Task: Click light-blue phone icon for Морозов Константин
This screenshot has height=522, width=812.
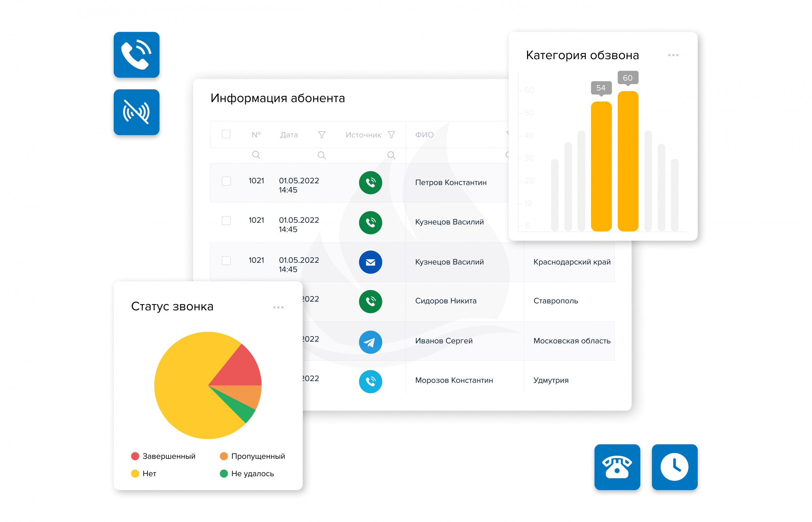Action: click(x=370, y=381)
